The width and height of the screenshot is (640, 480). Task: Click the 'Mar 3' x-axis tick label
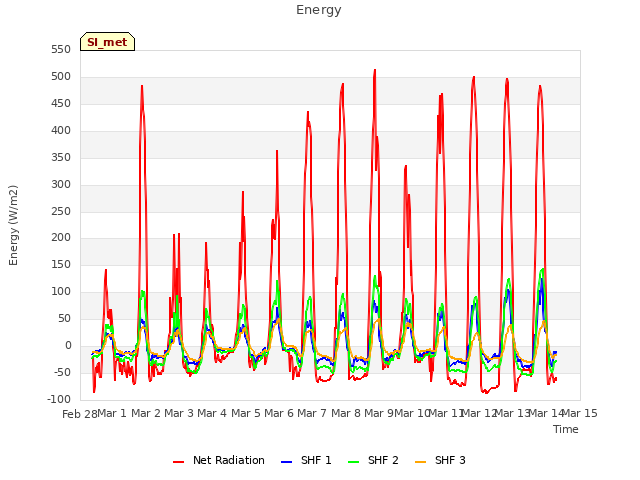179,413
